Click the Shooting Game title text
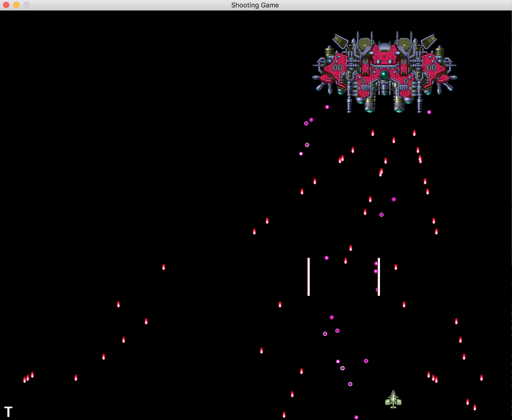This screenshot has width=512, height=420. (255, 5)
